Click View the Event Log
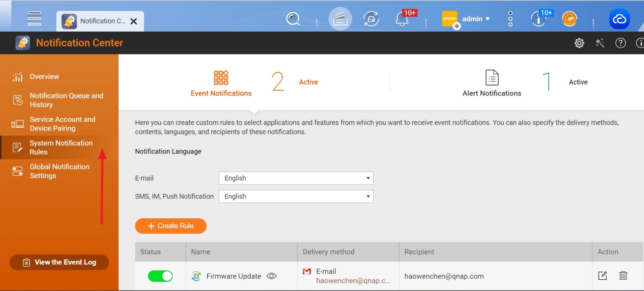644x291 pixels. click(x=59, y=262)
